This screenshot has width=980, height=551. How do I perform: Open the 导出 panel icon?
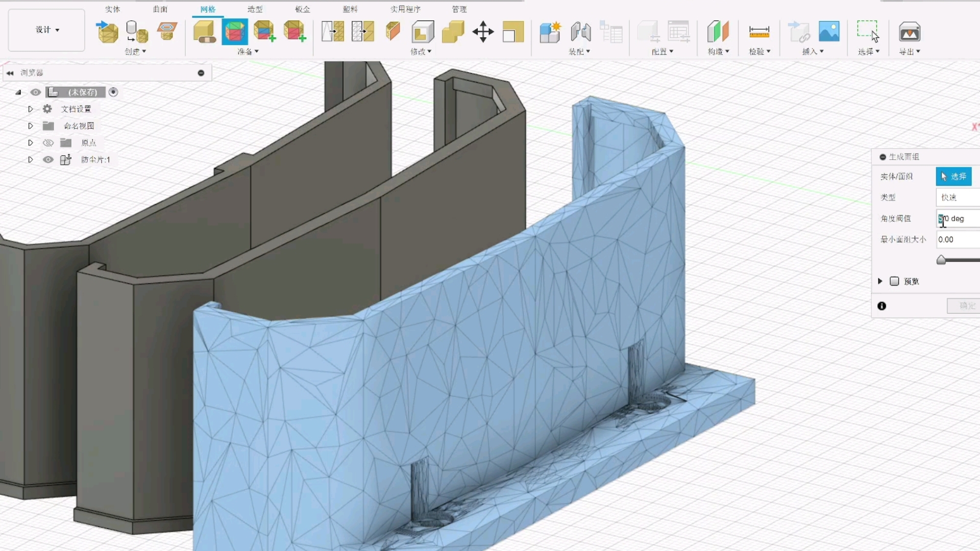click(x=910, y=32)
